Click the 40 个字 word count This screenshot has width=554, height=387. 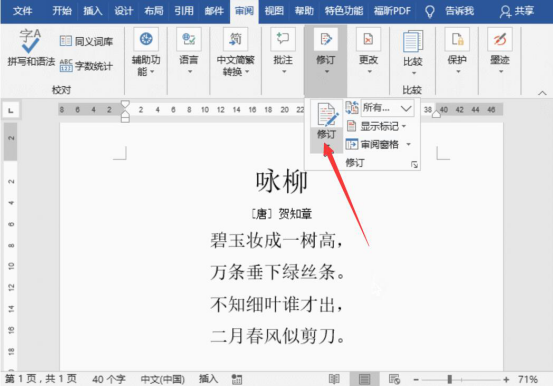(x=109, y=379)
